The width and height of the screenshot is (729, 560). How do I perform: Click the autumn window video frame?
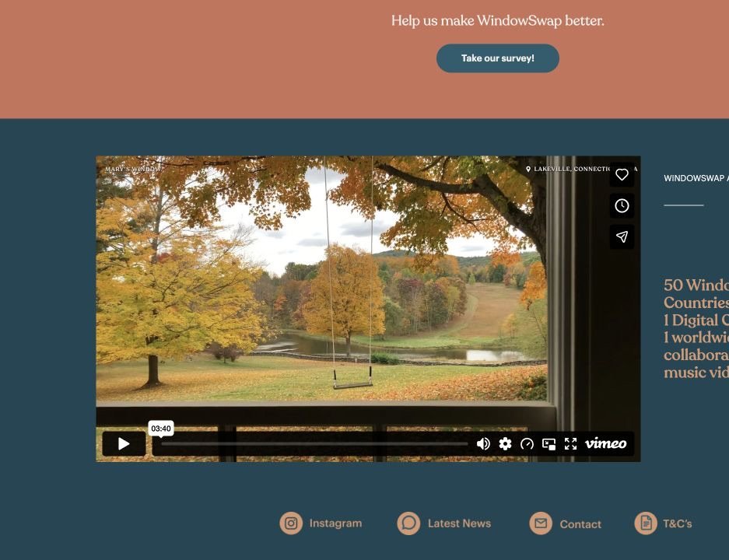(368, 309)
